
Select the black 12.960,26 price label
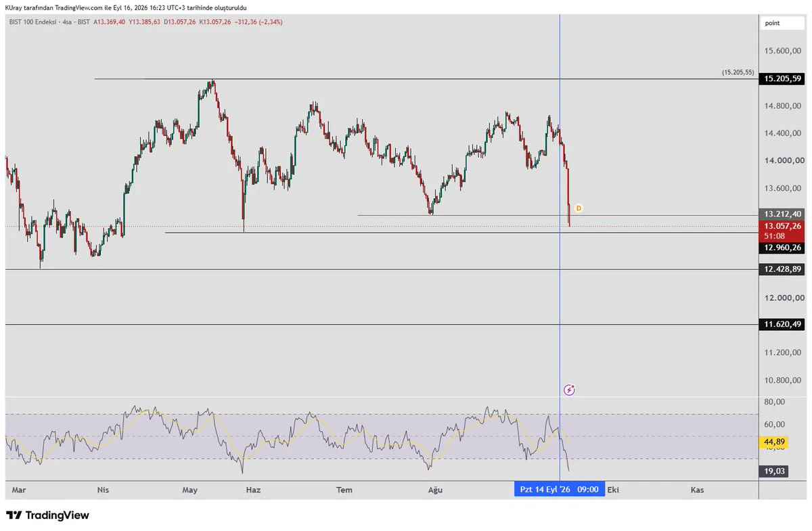(x=782, y=248)
